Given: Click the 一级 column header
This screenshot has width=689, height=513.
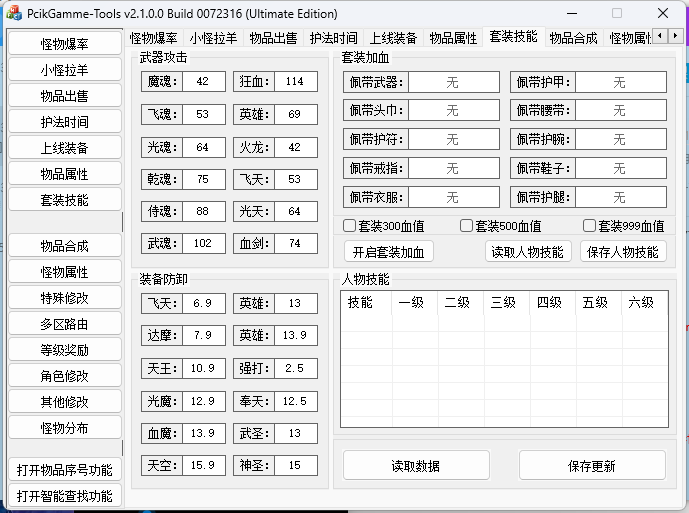Looking at the screenshot, I should pos(415,302).
